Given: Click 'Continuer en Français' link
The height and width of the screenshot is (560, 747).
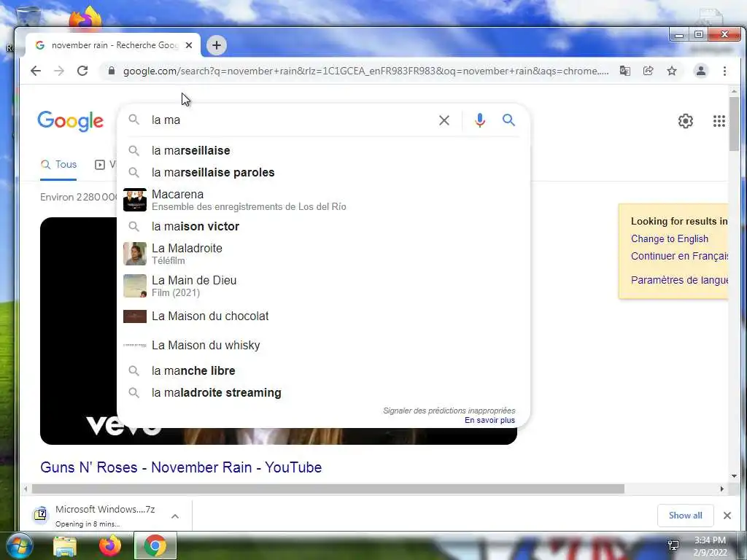Looking at the screenshot, I should point(679,256).
